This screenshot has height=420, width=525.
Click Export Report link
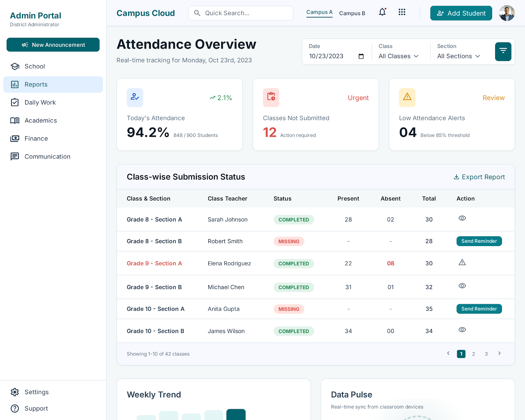click(479, 177)
